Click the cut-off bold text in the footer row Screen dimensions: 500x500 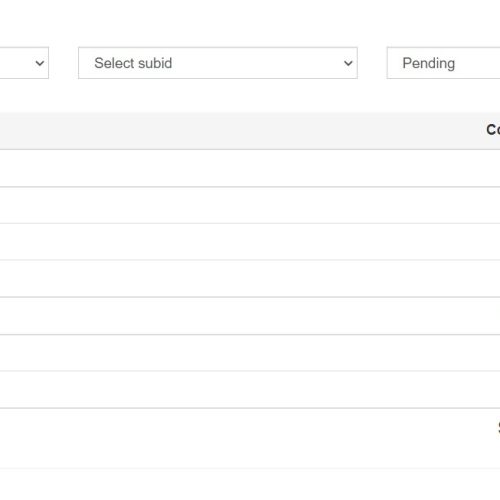499,427
